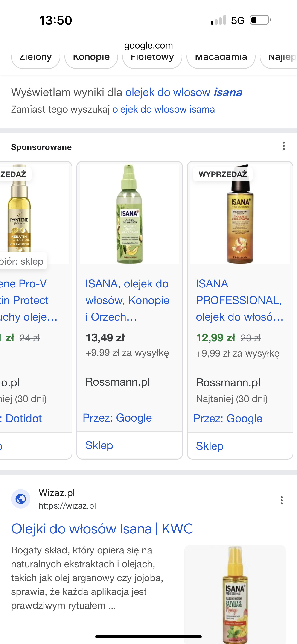Image resolution: width=297 pixels, height=644 pixels.
Task: Open green ISANA Konopie bottle image
Action: click(x=129, y=214)
